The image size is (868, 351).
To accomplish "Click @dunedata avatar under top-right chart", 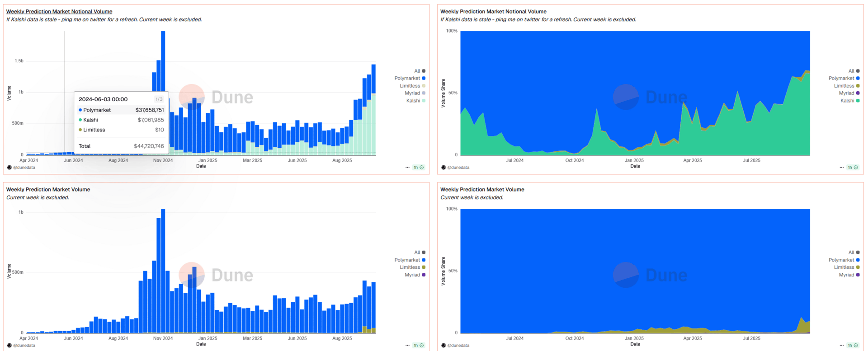I will pos(443,168).
